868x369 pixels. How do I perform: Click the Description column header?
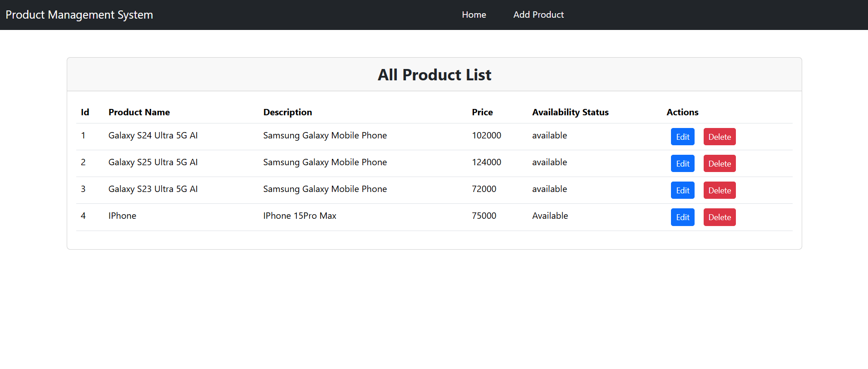287,112
